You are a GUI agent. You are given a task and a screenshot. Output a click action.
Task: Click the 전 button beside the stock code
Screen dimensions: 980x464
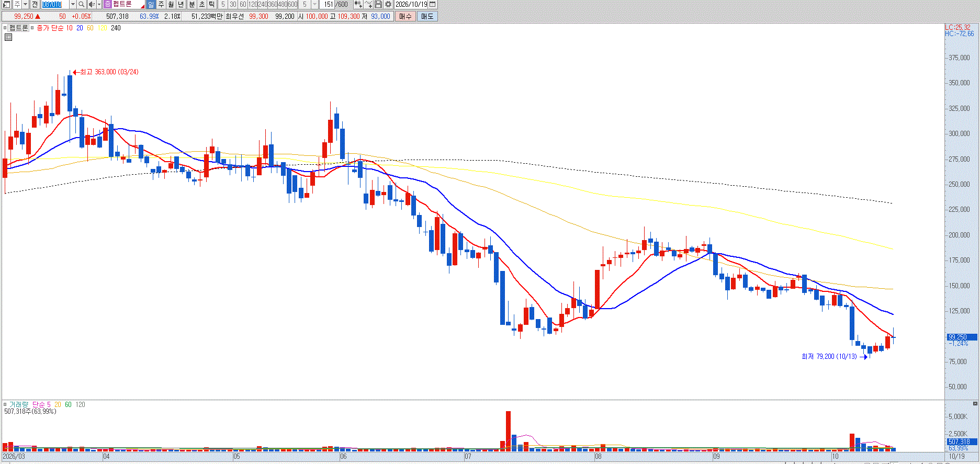pos(35,4)
